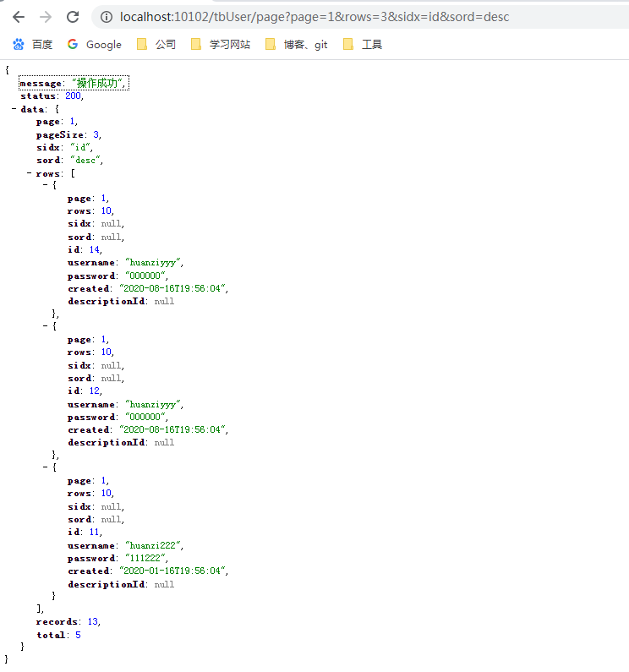Click the browser back arrow
The width and height of the screenshot is (629, 672).
[x=19, y=17]
